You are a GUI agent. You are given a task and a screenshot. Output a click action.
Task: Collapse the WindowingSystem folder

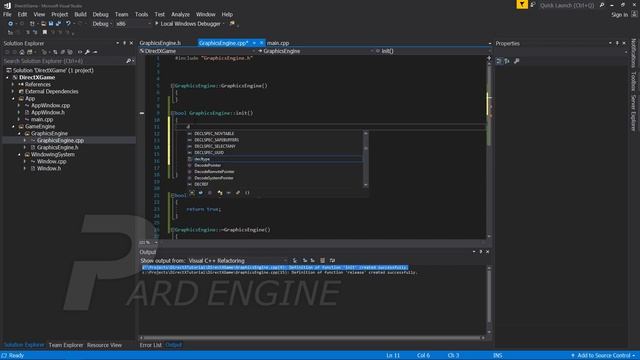click(19, 155)
